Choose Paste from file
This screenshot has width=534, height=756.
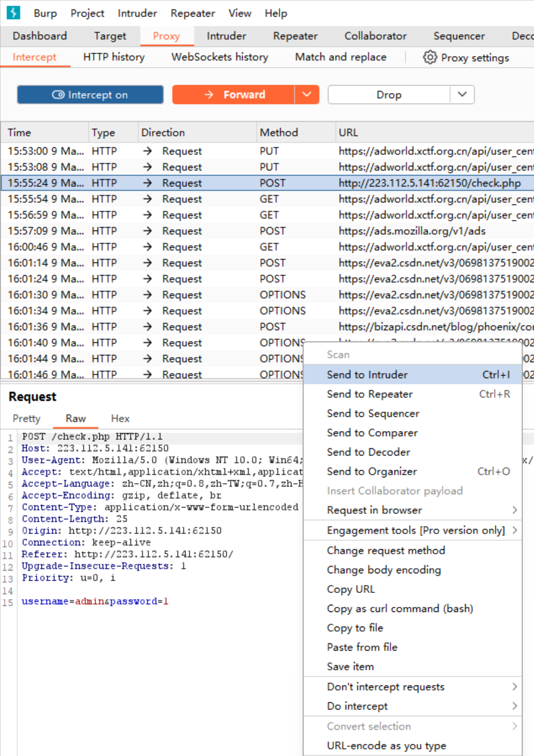[412, 647]
